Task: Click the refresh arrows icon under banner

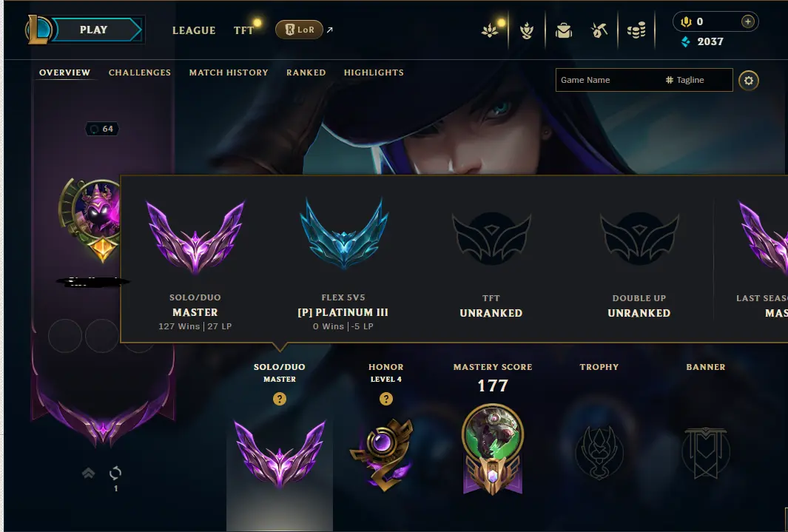Action: click(115, 473)
